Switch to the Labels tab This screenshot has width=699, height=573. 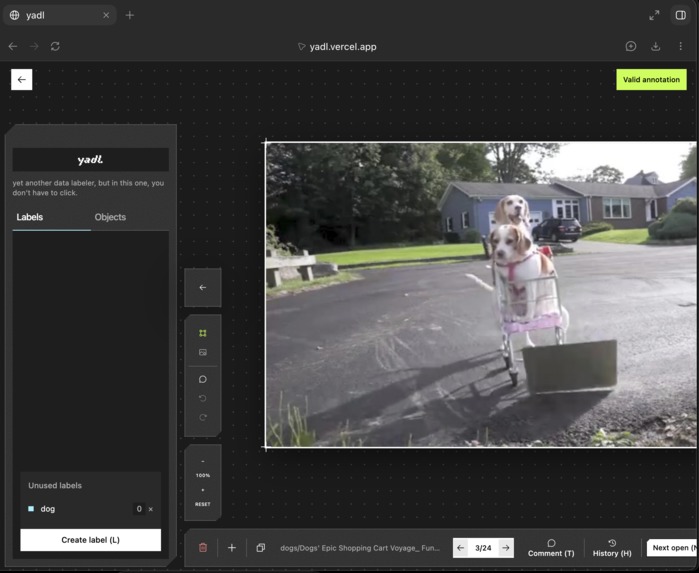(29, 217)
